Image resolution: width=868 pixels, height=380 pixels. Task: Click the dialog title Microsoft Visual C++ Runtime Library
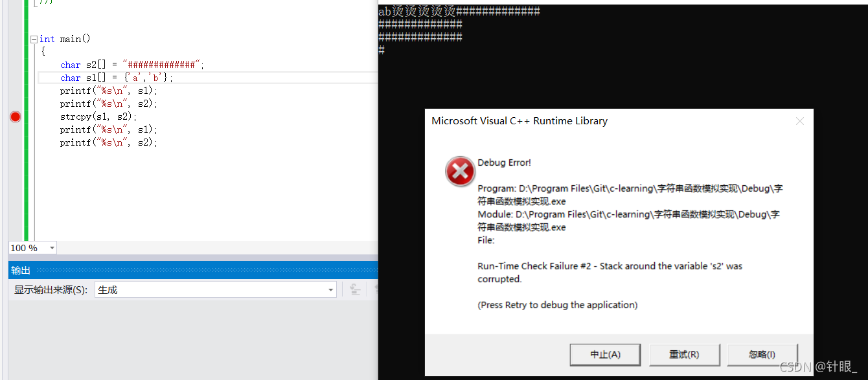(520, 121)
